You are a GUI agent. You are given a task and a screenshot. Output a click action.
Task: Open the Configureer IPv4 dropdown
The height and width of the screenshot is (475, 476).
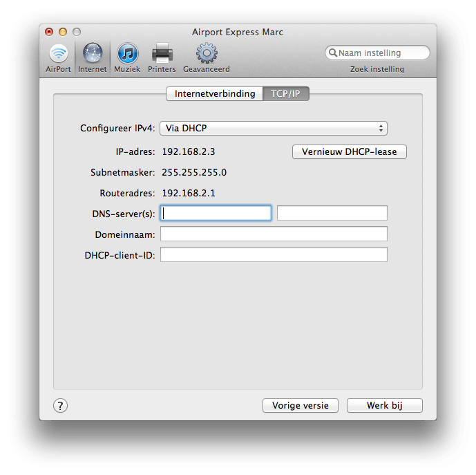tap(274, 128)
